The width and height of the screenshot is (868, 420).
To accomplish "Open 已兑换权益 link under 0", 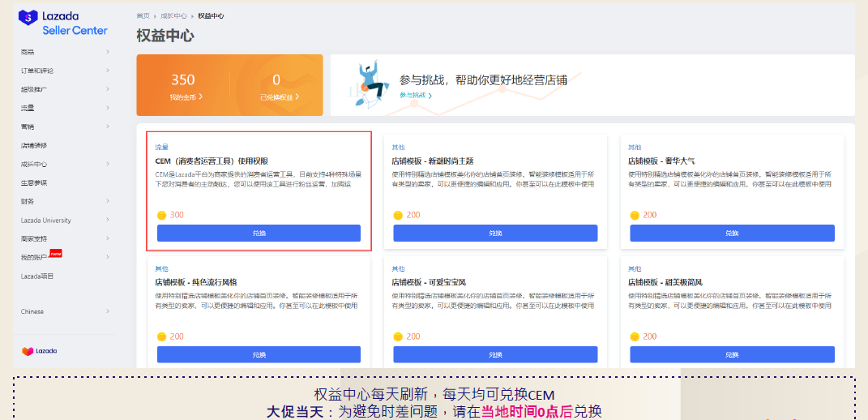I will point(280,96).
